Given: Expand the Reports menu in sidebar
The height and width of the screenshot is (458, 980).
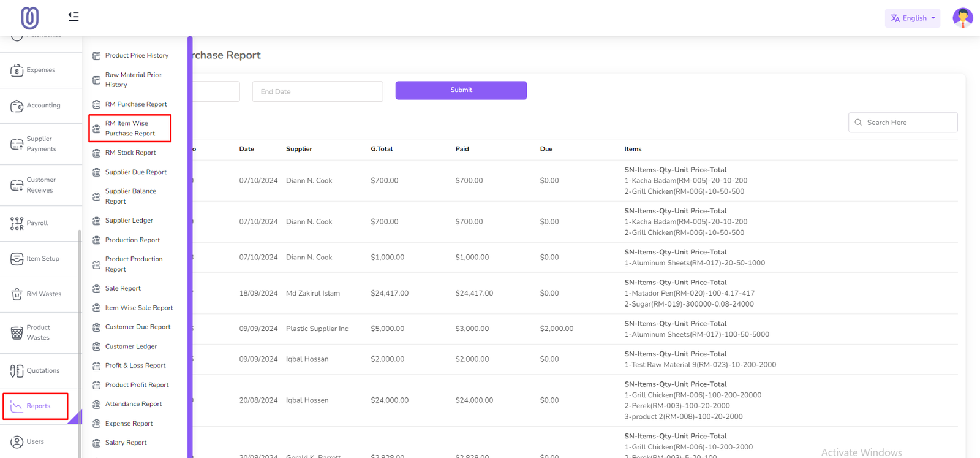Looking at the screenshot, I should coord(35,406).
